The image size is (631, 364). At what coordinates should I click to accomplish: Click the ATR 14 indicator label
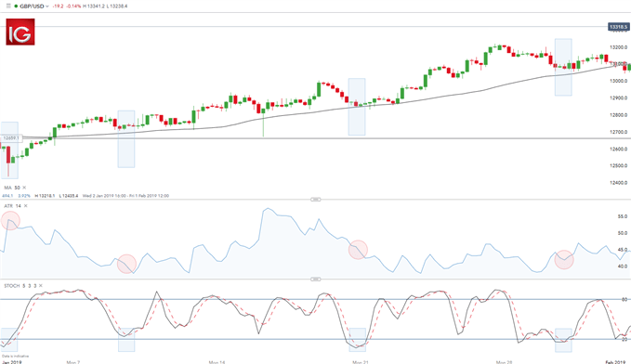click(x=12, y=206)
